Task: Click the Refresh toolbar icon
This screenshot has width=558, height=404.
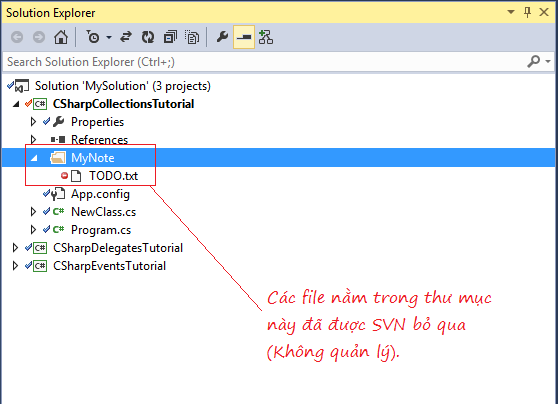Action: click(148, 37)
